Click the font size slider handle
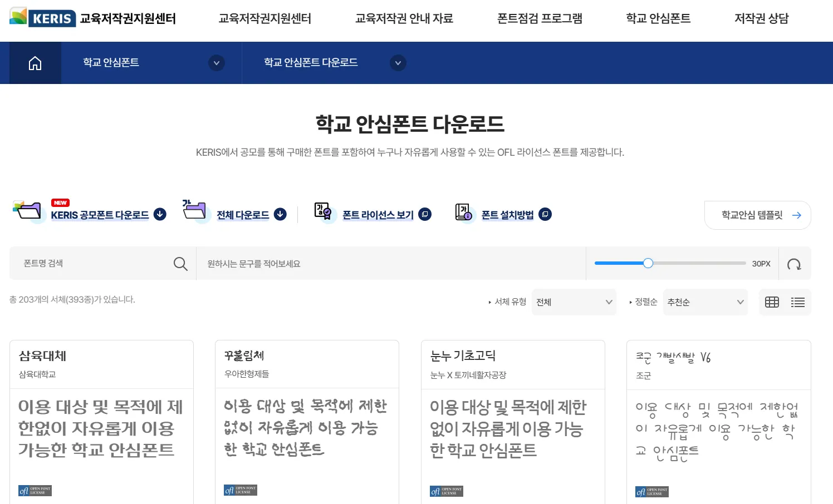 click(x=648, y=263)
